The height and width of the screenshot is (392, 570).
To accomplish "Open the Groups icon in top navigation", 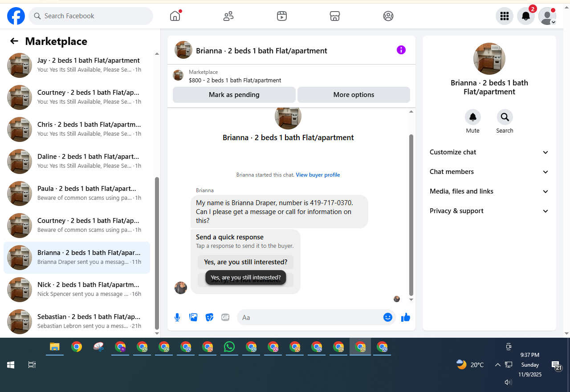I will coord(388,16).
